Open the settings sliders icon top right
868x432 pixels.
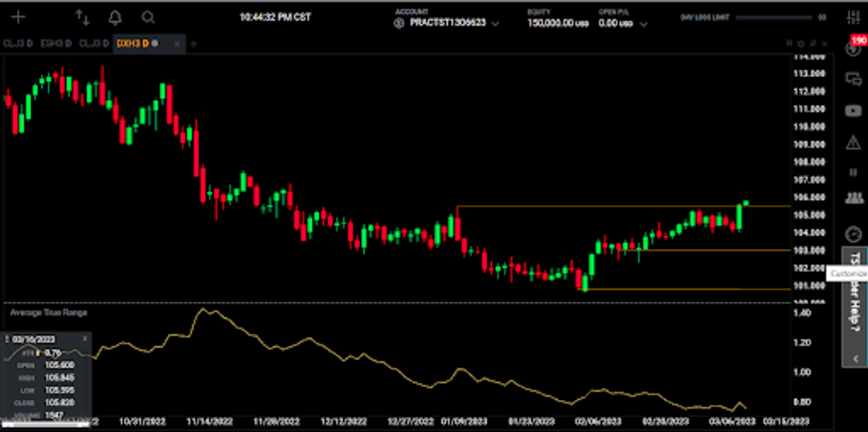coord(854,17)
